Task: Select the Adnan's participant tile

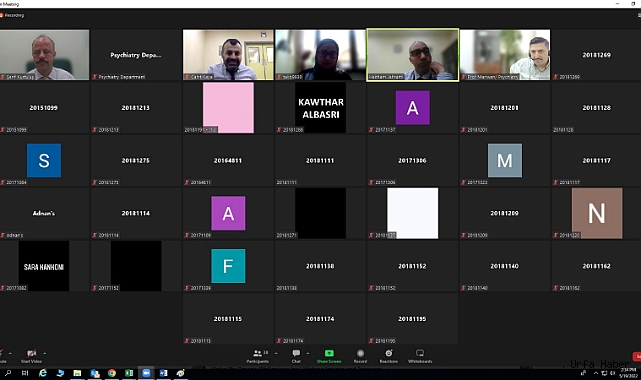Action: click(44, 213)
